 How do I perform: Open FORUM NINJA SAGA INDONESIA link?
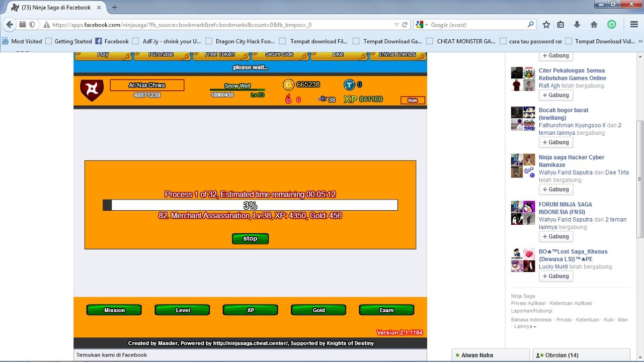[566, 208]
